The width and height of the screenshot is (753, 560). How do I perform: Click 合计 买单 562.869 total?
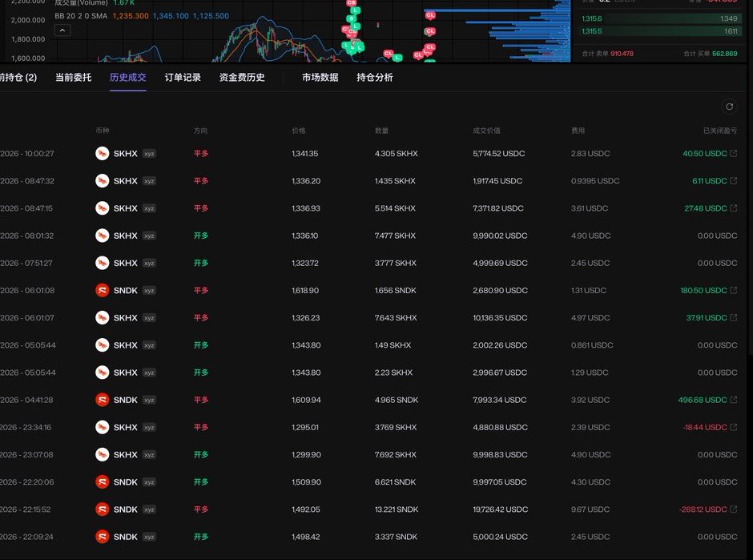(711, 54)
